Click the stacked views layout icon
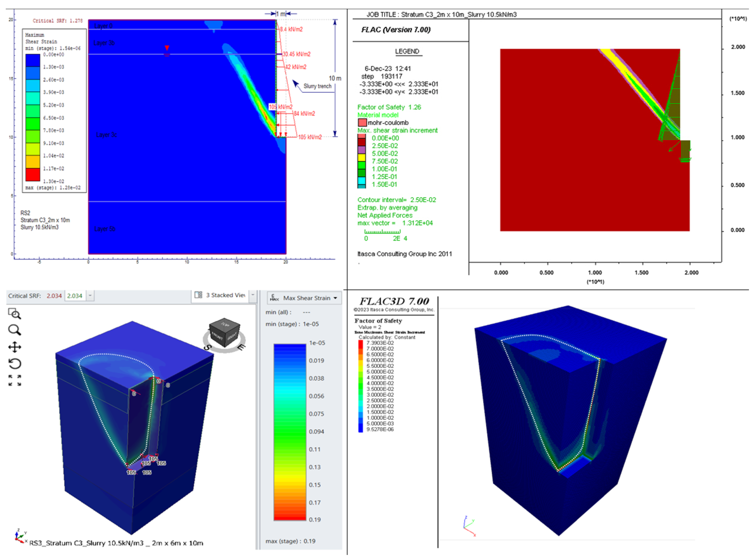 [198, 295]
